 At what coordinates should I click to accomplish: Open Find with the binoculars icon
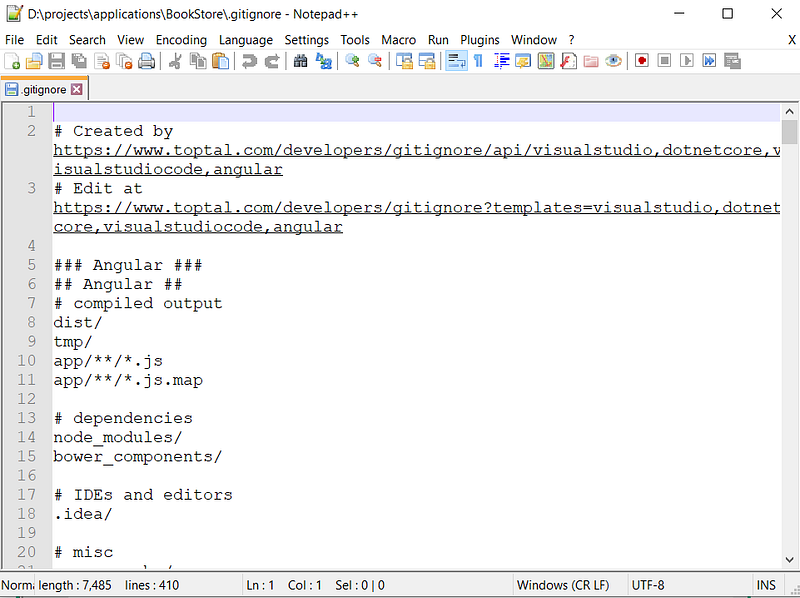[301, 61]
